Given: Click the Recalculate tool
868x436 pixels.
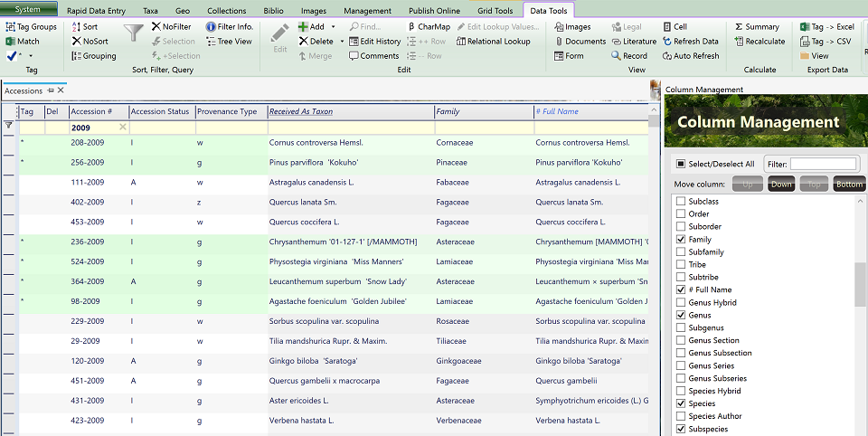Looking at the screenshot, I should [x=759, y=41].
